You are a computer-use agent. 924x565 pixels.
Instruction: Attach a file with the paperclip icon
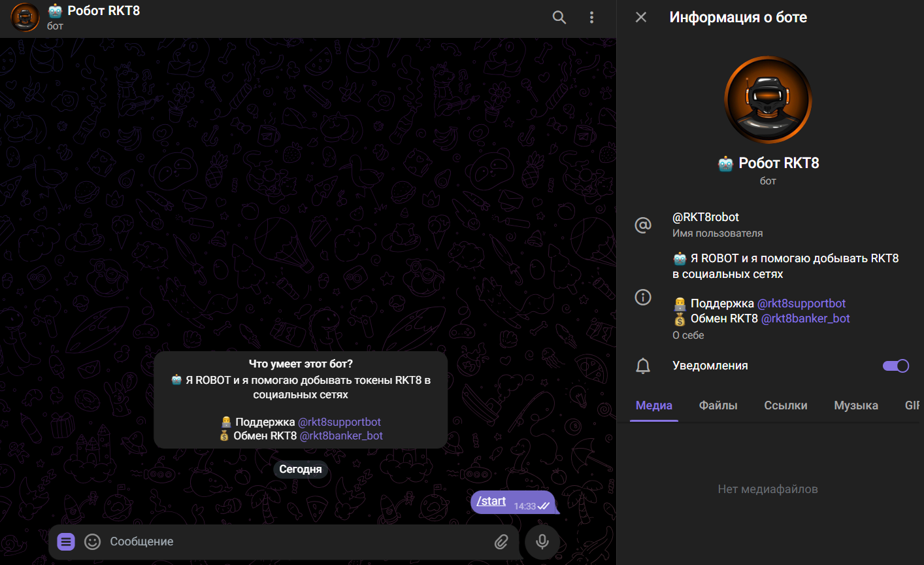(x=501, y=541)
